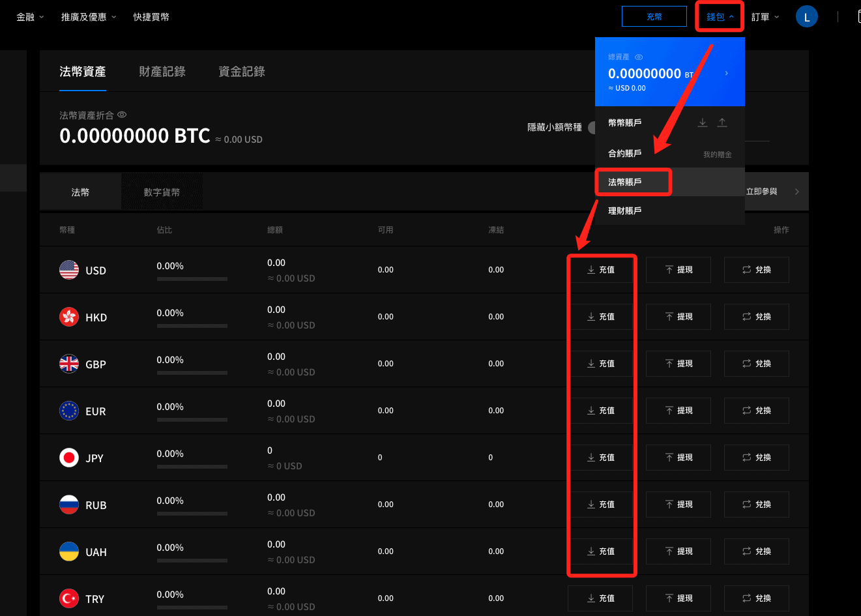Image resolution: width=861 pixels, height=616 pixels.
Task: Click the 充值 button in the USD row
Action: [x=600, y=269]
